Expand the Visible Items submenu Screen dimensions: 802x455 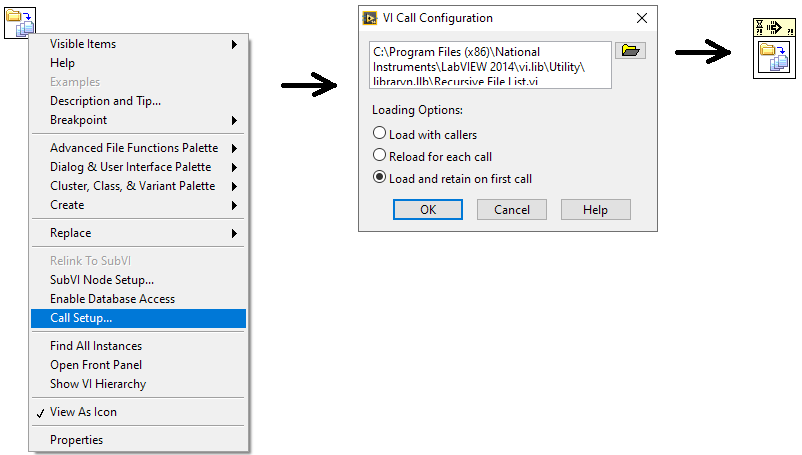point(138,44)
